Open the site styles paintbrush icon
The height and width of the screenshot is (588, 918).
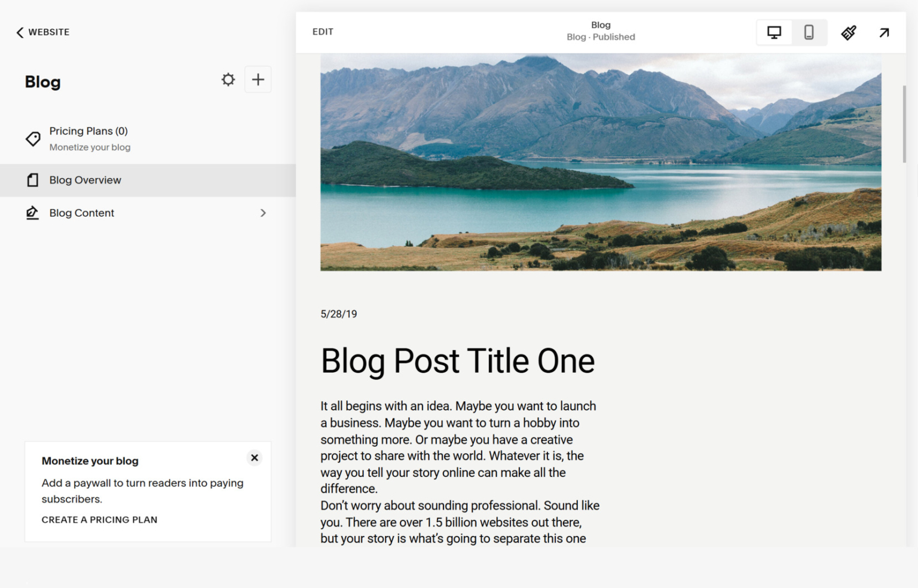point(848,32)
